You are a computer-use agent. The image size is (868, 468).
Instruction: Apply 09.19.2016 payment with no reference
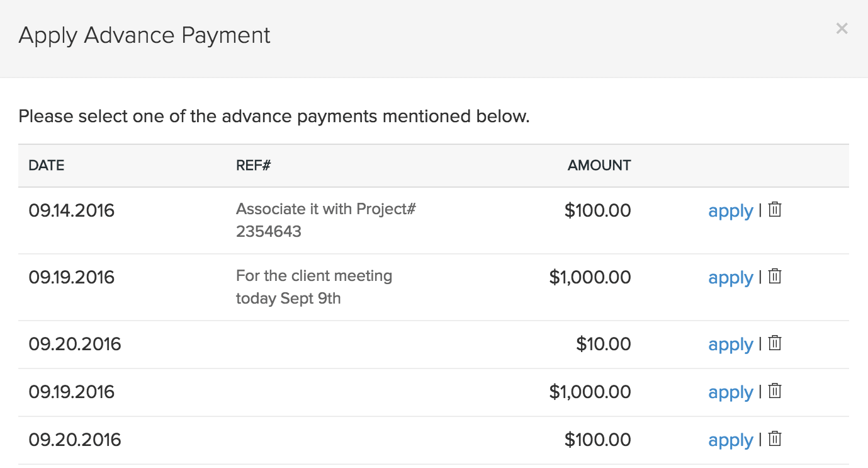tap(730, 392)
